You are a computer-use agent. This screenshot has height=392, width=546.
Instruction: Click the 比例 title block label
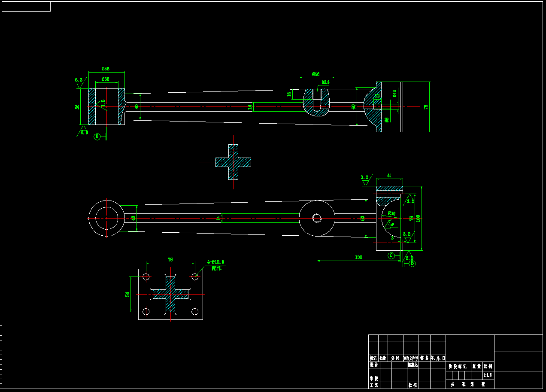pyautogui.click(x=488, y=367)
